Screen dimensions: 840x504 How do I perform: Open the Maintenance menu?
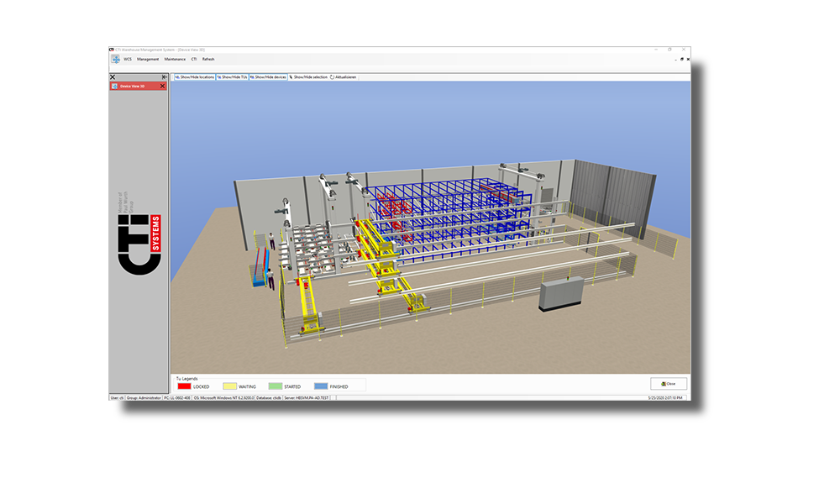pos(175,60)
